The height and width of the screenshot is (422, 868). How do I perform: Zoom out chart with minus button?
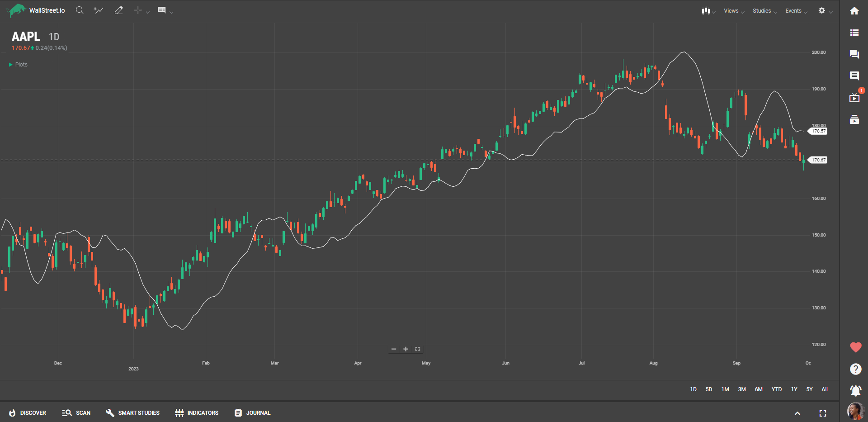(394, 349)
